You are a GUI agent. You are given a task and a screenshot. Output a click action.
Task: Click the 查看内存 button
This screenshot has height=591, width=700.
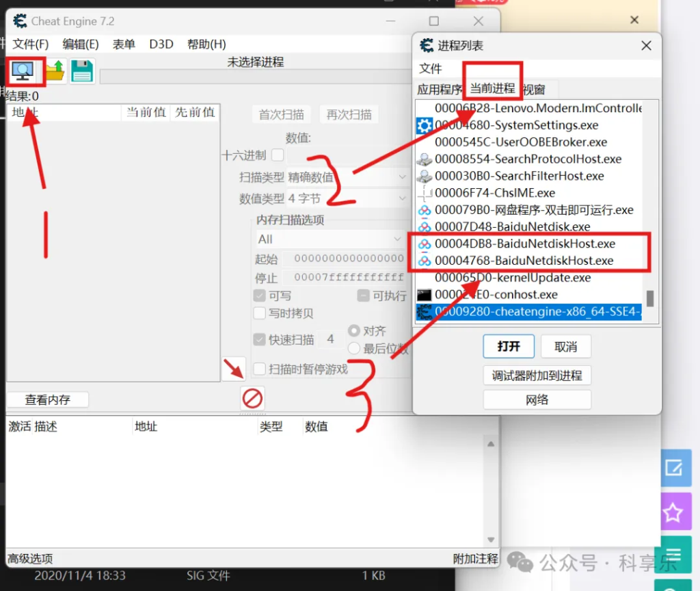click(x=47, y=399)
